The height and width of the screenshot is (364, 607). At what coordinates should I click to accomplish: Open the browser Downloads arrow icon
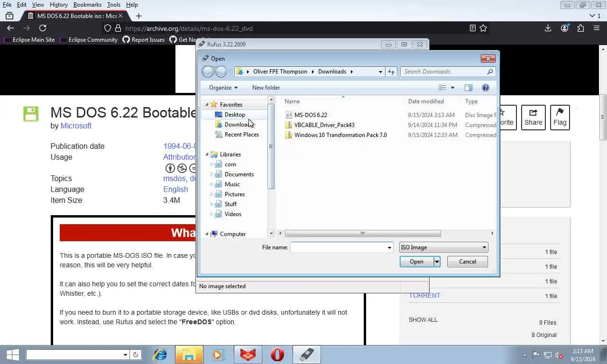tap(548, 28)
